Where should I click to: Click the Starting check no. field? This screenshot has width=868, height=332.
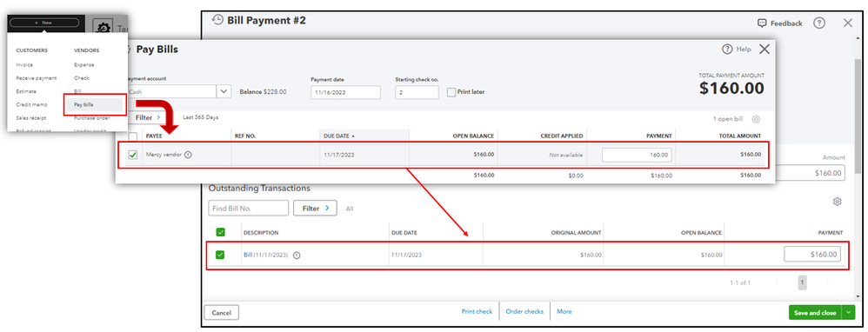417,92
